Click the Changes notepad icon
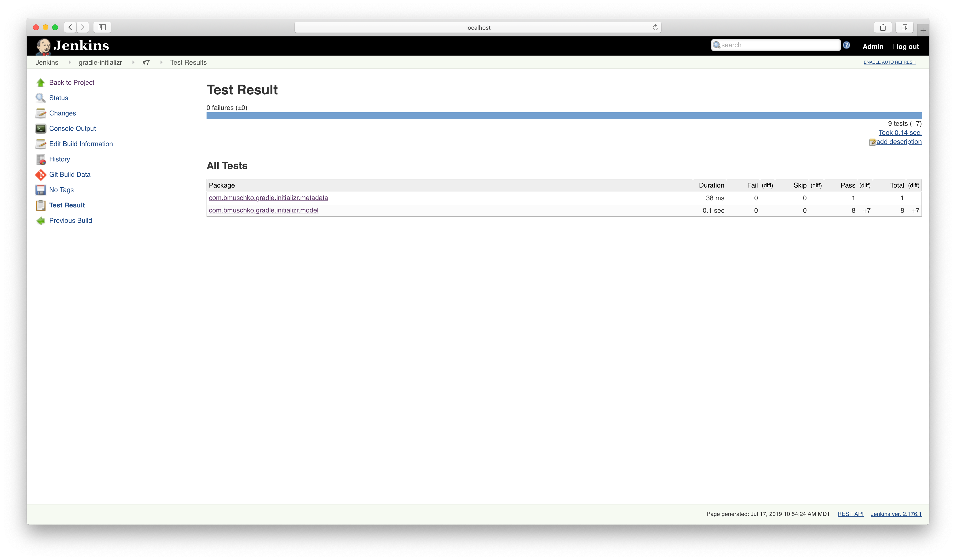The image size is (956, 560). 40,113
